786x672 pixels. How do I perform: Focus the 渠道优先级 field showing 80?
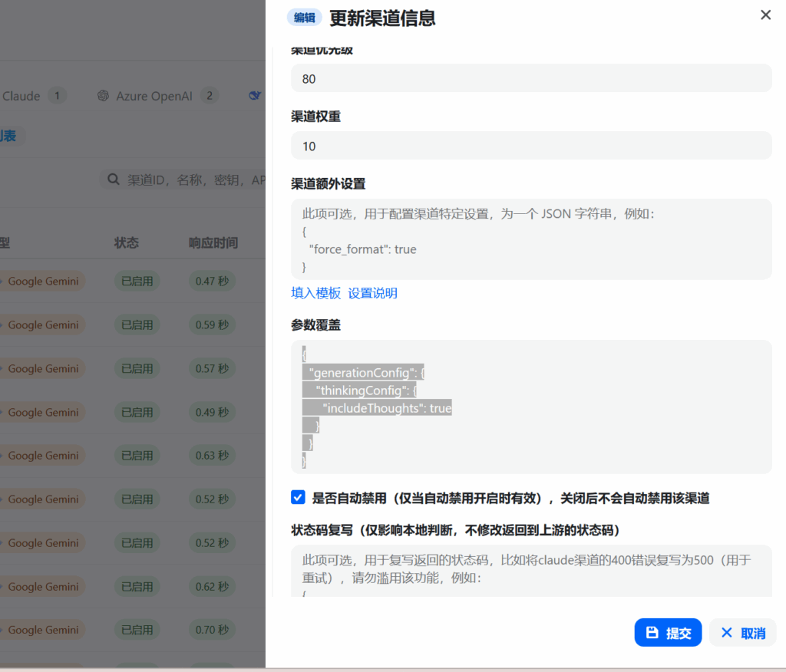tap(531, 78)
